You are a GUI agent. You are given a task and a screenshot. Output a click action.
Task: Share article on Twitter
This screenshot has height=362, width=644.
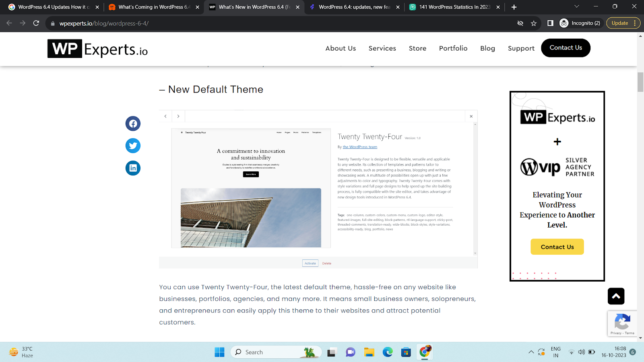pyautogui.click(x=133, y=146)
